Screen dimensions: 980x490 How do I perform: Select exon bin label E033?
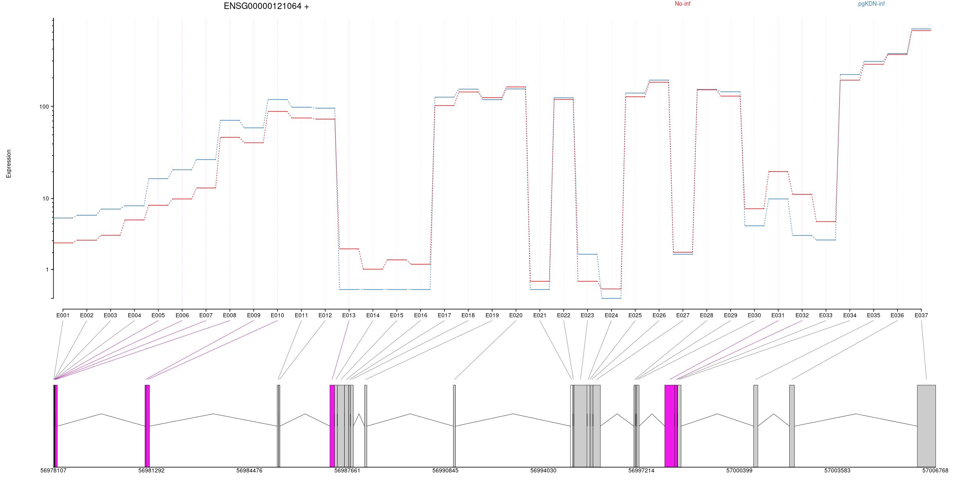826,315
